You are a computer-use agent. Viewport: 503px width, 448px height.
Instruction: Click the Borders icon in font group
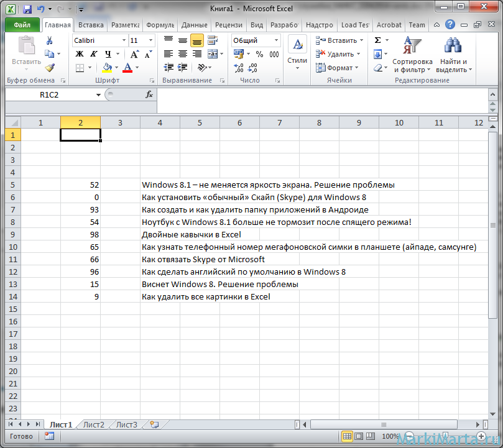click(80, 68)
